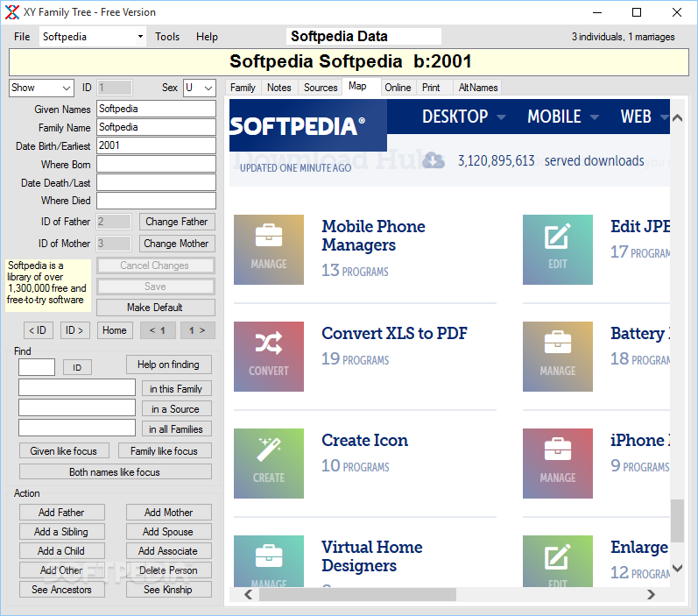Click the Add a Child button
Viewport: 698px width, 616px height.
[x=62, y=551]
